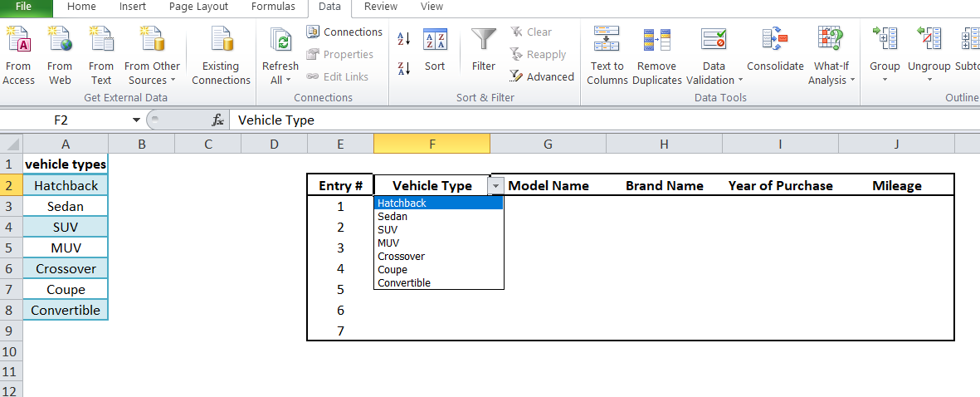This screenshot has width=980, height=397.
Task: Open Existing Connections dialog
Action: (221, 56)
